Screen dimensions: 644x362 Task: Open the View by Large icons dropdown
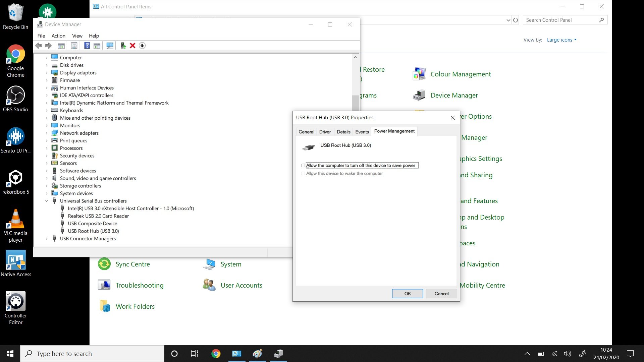coord(561,40)
